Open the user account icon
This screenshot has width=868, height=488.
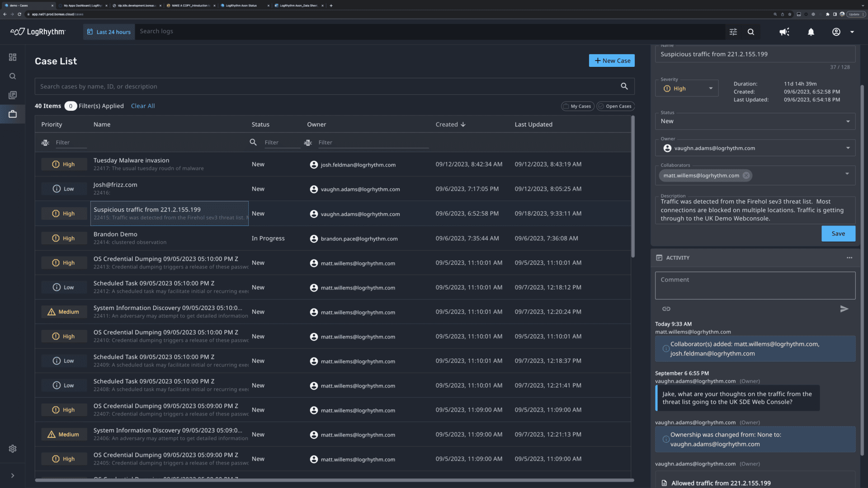coord(836,32)
